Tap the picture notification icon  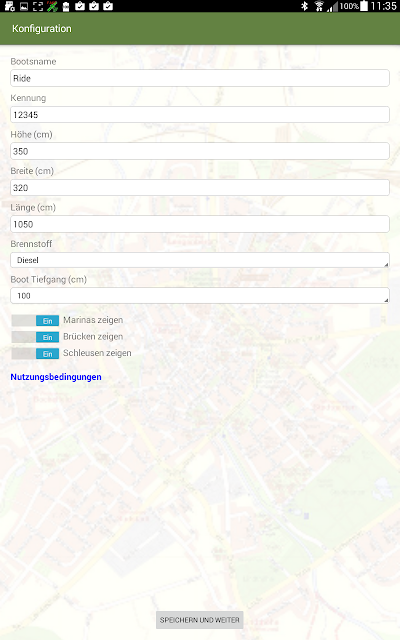tap(24, 6)
